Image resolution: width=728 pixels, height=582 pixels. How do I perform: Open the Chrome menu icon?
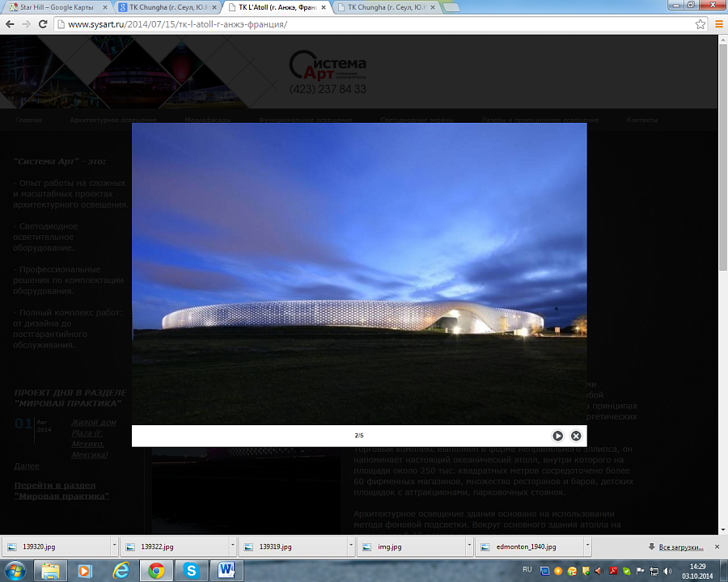pos(718,24)
